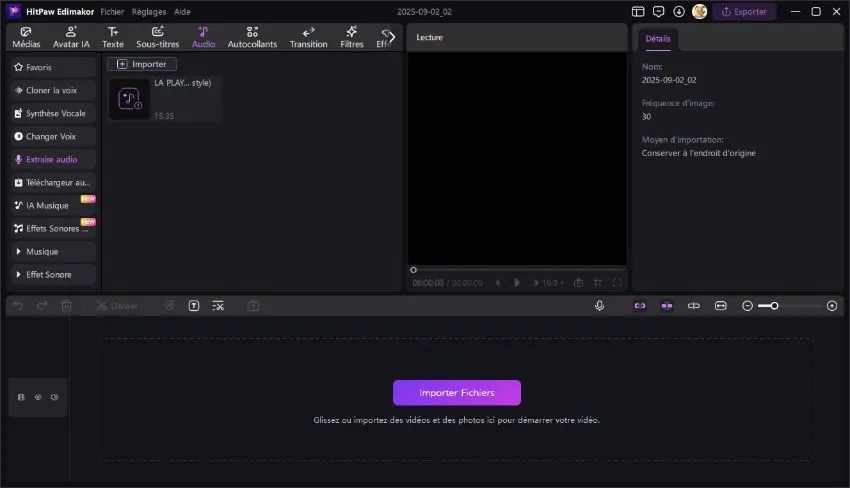The width and height of the screenshot is (850, 488).
Task: Click the Lecture panel title
Action: coord(429,37)
